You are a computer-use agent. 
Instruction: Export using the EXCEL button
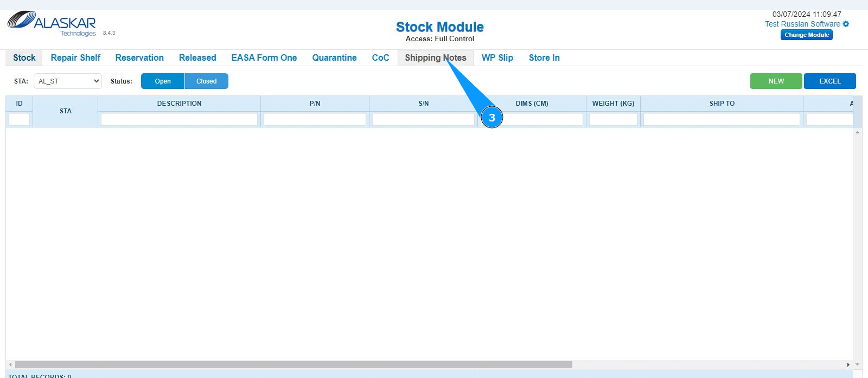pos(829,81)
